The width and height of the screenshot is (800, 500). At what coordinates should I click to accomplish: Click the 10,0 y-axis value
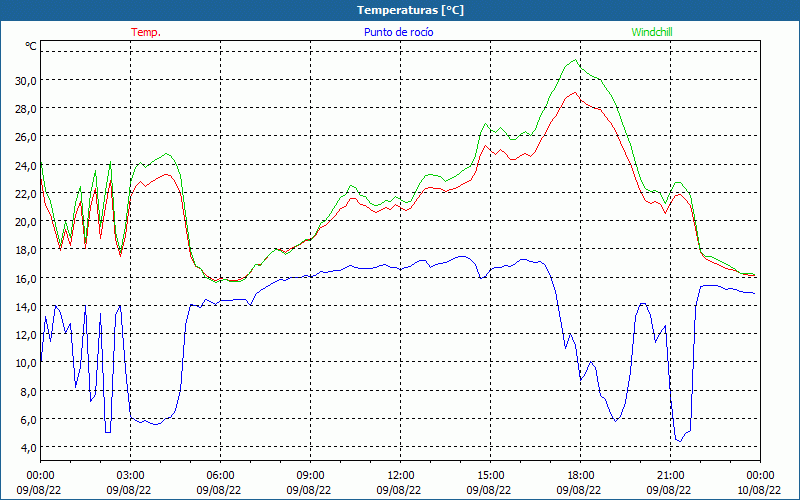pyautogui.click(x=26, y=363)
